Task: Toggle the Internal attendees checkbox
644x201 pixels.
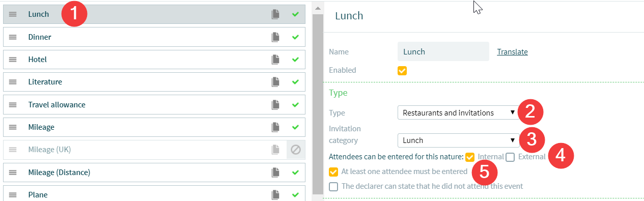Action: pos(470,157)
